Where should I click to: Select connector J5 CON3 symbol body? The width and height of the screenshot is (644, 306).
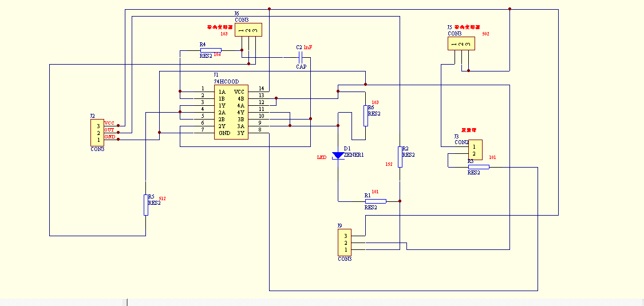(461, 43)
